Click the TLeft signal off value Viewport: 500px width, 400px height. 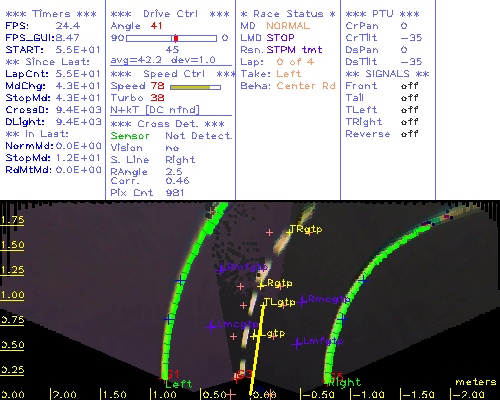tap(409, 110)
